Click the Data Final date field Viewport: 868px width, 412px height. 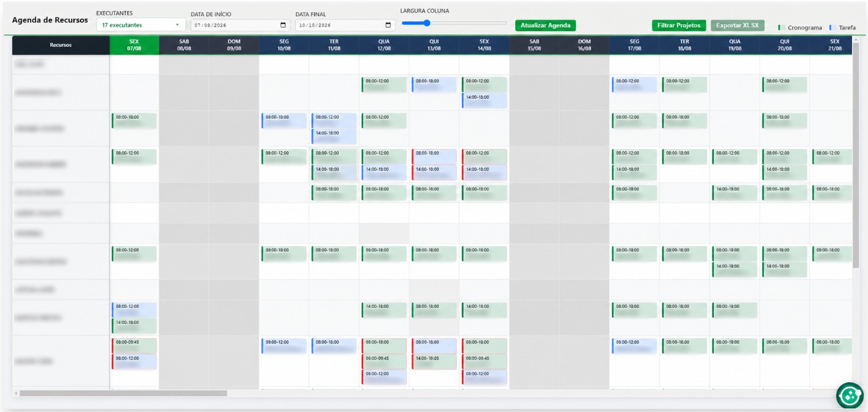346,25
